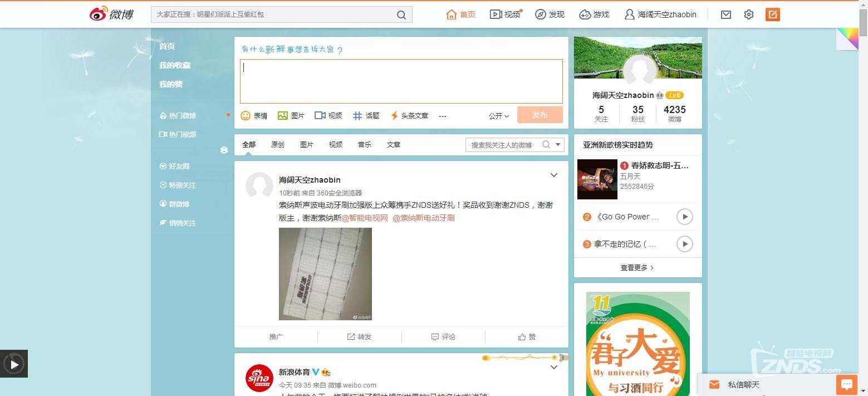The image size is (868, 396).
Task: Click the search icon in the followed-posts search field
Action: pos(546,145)
